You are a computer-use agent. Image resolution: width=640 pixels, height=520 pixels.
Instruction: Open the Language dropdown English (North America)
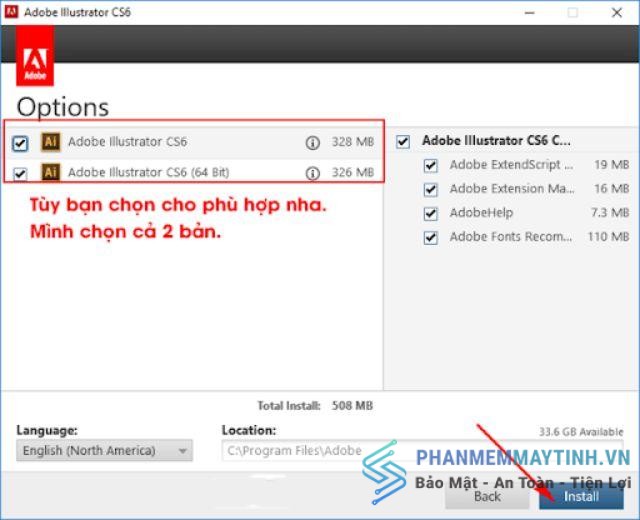click(x=104, y=451)
